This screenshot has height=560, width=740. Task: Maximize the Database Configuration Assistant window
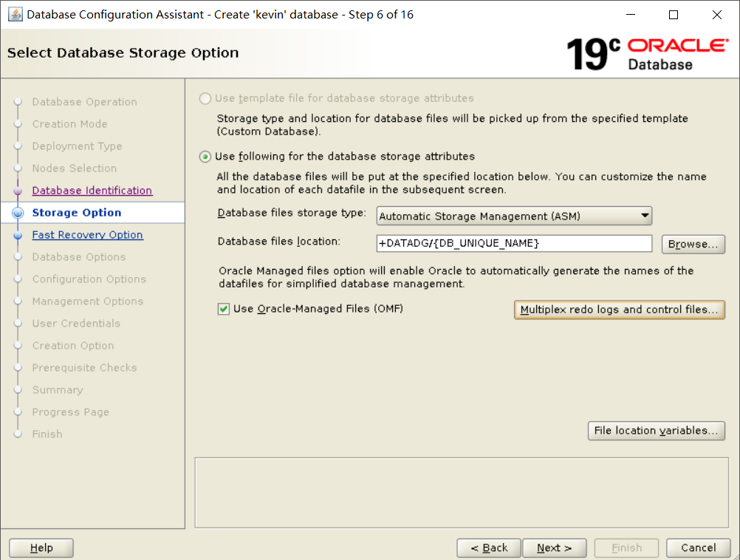coord(674,15)
